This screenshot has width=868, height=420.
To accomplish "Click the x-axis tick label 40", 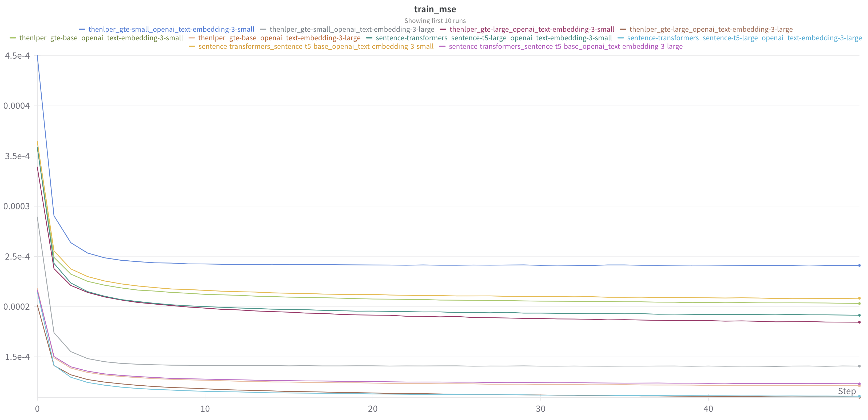I will coord(708,409).
